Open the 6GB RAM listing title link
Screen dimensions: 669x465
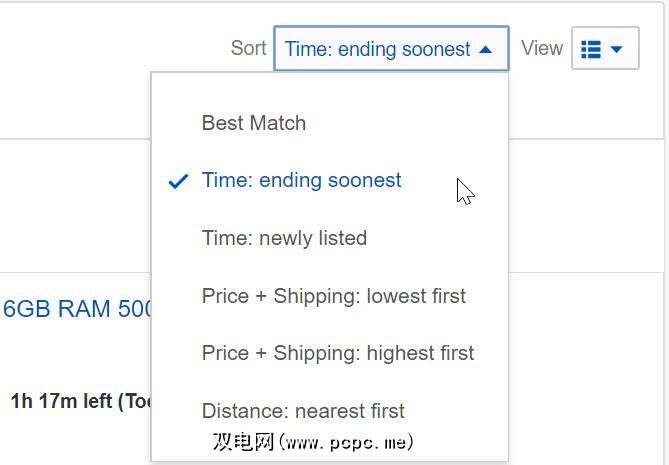76,308
